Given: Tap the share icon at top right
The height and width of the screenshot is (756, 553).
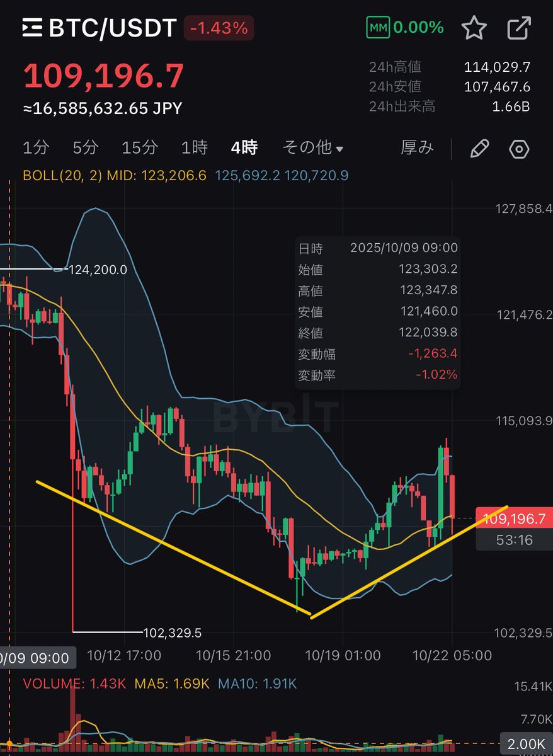Looking at the screenshot, I should coord(519,28).
